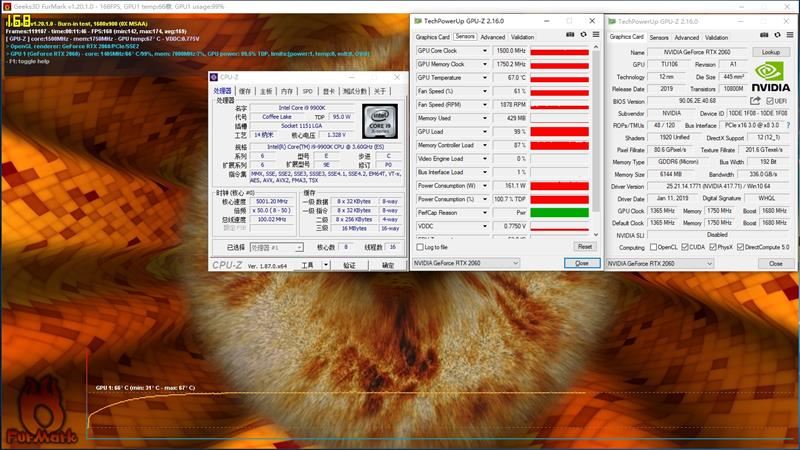Click the screenshot camera icon in the GPU-Z Graphics Card window
This screenshot has height=450, width=800.
coord(764,35)
